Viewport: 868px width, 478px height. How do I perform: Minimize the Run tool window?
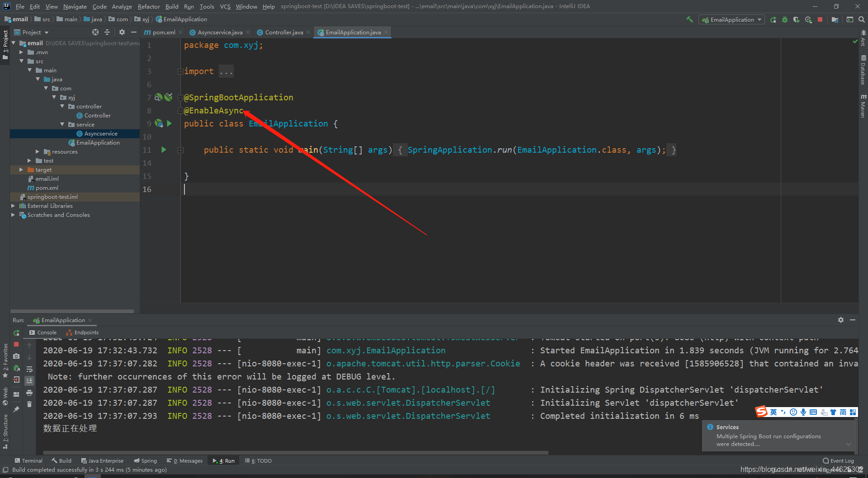pyautogui.click(x=853, y=320)
